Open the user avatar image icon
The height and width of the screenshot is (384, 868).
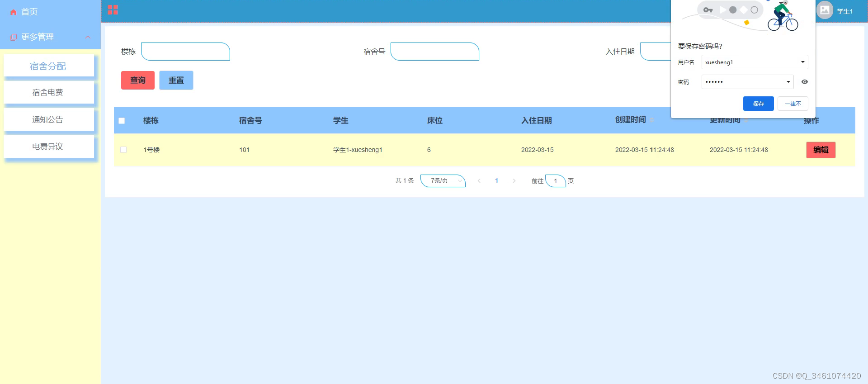(825, 10)
